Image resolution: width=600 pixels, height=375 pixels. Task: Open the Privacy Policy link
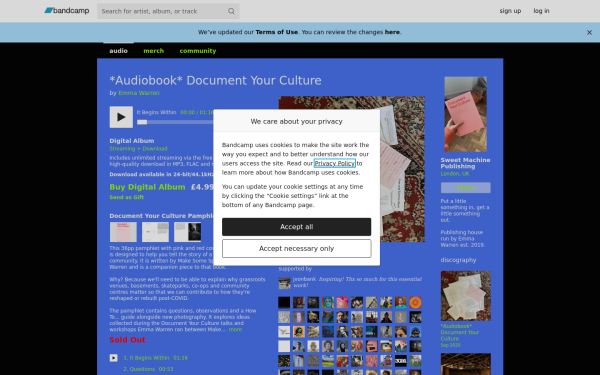click(x=335, y=163)
